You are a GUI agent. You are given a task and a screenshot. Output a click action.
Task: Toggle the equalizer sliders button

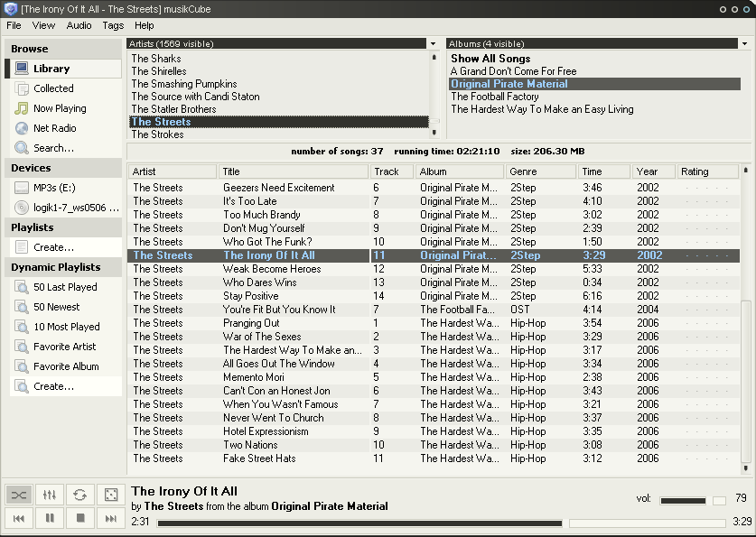tap(50, 495)
